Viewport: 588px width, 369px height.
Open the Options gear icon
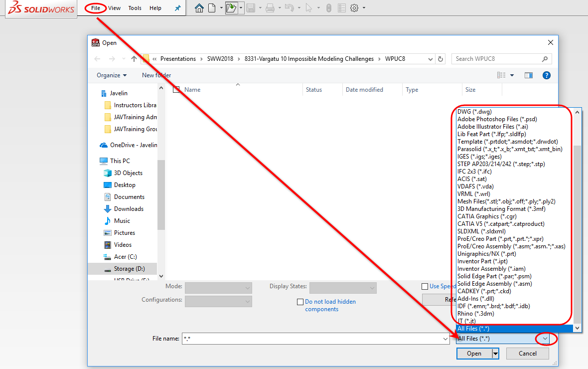pos(354,8)
